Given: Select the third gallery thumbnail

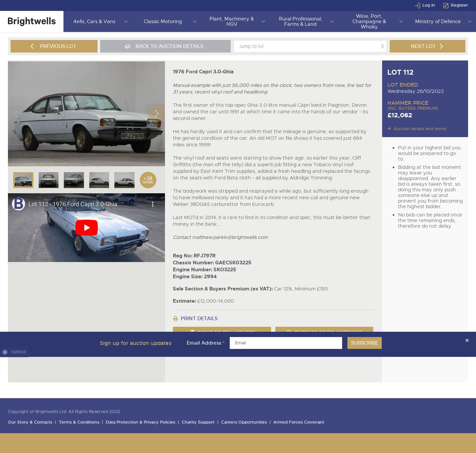Looking at the screenshot, I should [74, 180].
